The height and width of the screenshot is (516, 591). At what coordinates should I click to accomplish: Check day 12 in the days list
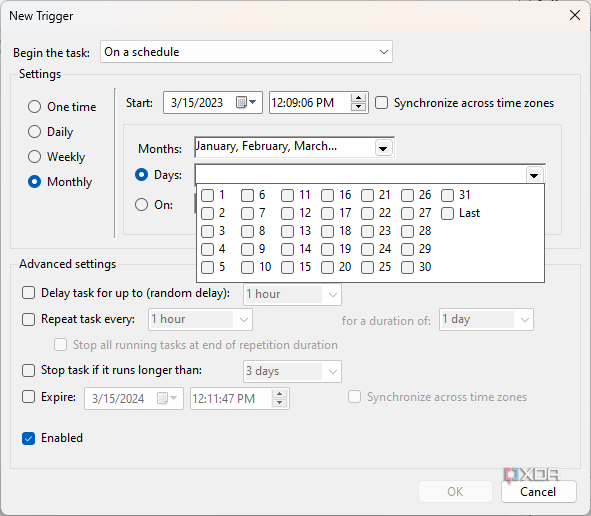coord(287,213)
